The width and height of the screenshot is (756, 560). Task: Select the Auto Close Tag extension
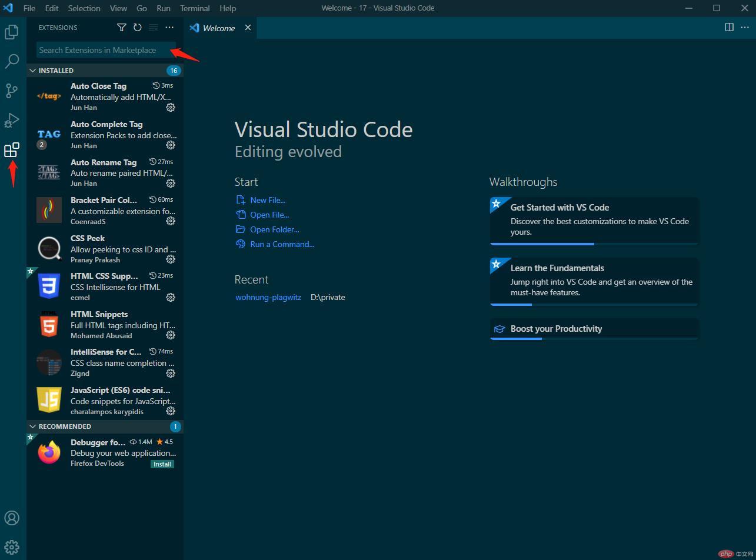[x=105, y=96]
